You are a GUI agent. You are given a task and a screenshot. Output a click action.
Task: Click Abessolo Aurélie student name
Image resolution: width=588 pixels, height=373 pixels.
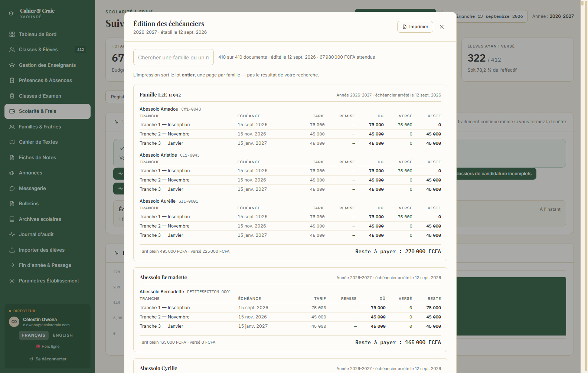pyautogui.click(x=157, y=201)
